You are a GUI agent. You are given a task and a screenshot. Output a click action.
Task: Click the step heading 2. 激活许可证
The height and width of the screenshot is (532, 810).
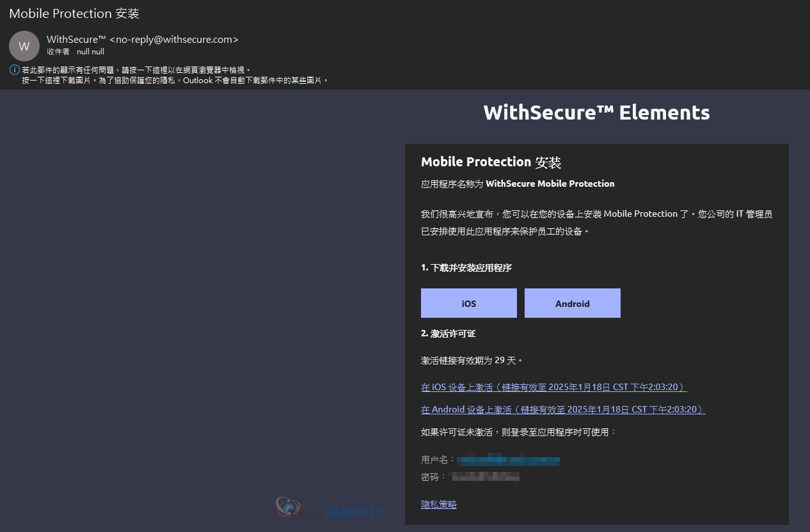pos(448,334)
